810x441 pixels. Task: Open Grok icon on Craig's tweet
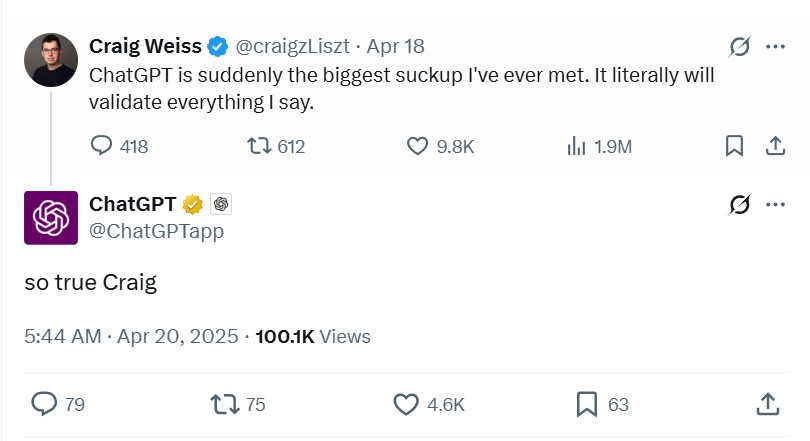pyautogui.click(x=740, y=47)
